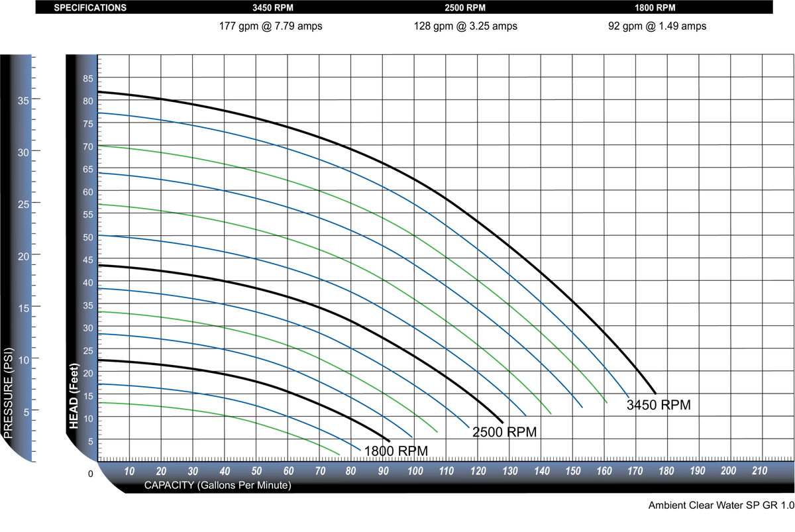Select the 60 value on the capacity axis
The height and width of the screenshot is (532, 795).
(288, 472)
